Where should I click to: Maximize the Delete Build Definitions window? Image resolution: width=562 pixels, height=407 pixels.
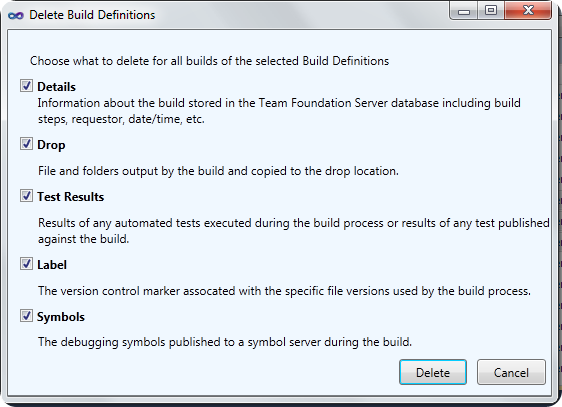coord(491,11)
